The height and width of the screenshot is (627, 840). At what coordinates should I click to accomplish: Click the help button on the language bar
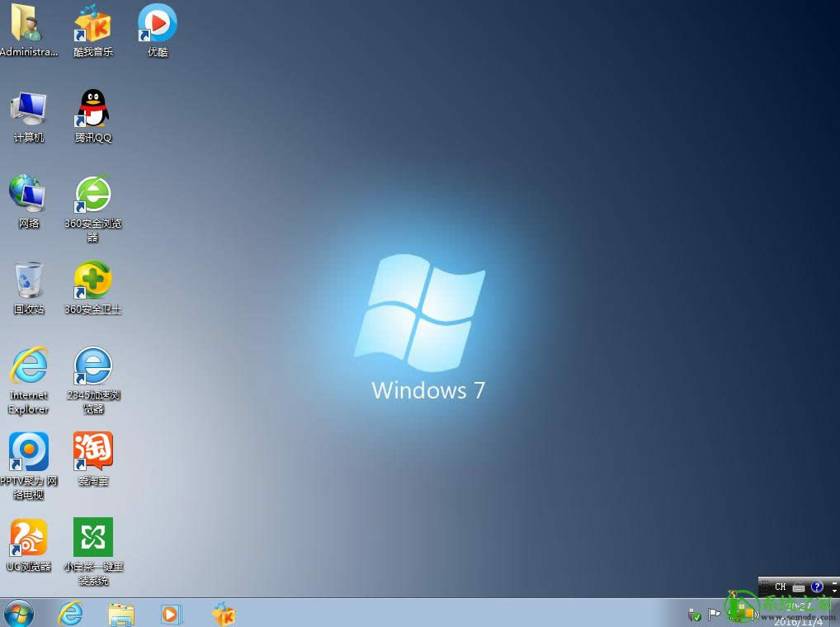pos(816,587)
